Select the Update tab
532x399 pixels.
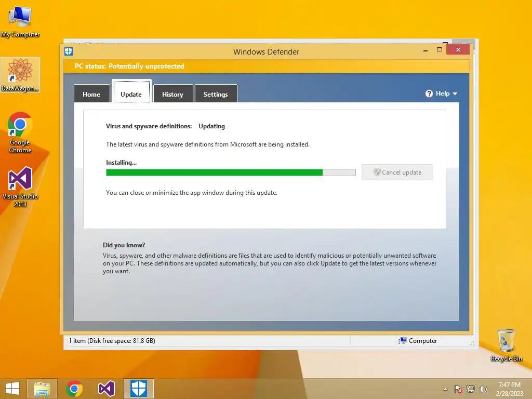(x=131, y=92)
